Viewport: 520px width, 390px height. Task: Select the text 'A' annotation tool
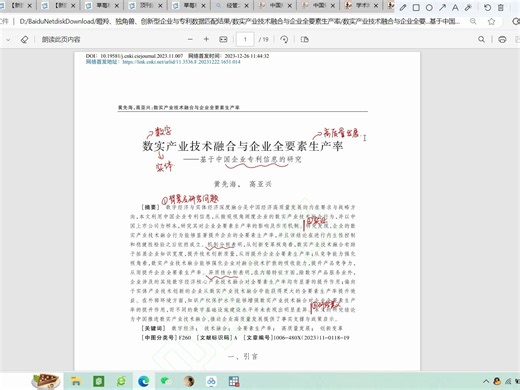pos(455,7)
